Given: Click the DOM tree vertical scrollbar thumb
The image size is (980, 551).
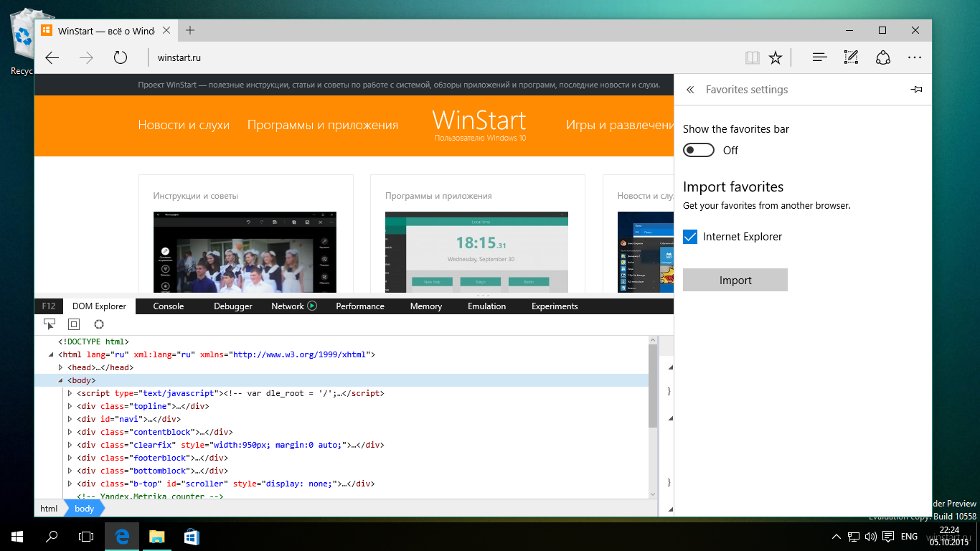Looking at the screenshot, I should coord(653,386).
